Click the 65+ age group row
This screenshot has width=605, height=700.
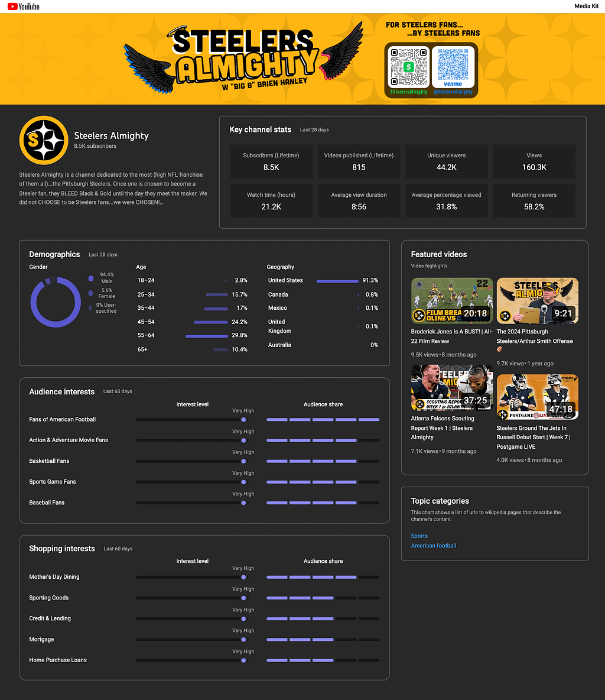click(x=192, y=349)
